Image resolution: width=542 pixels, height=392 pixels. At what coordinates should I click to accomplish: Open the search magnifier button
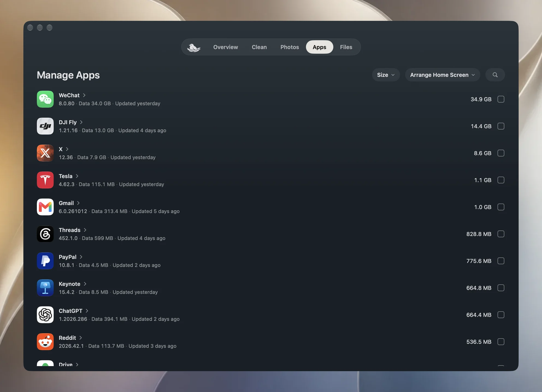pos(495,75)
